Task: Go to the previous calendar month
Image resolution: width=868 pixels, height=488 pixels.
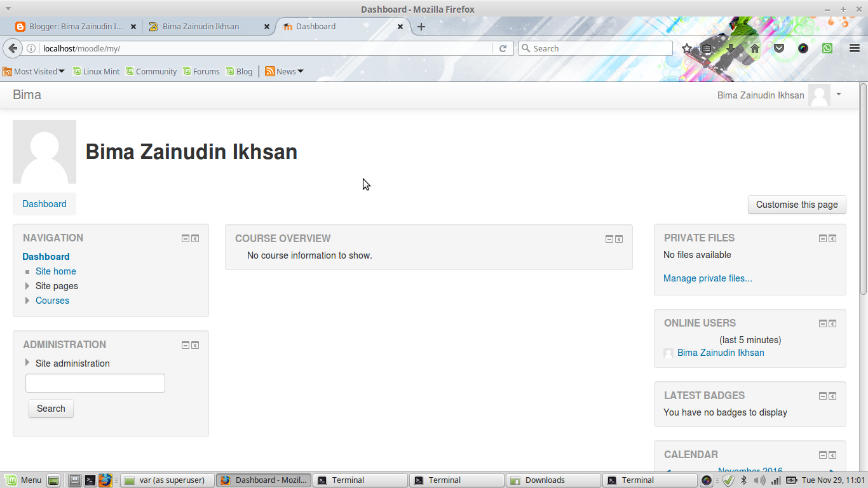Action: [x=669, y=470]
